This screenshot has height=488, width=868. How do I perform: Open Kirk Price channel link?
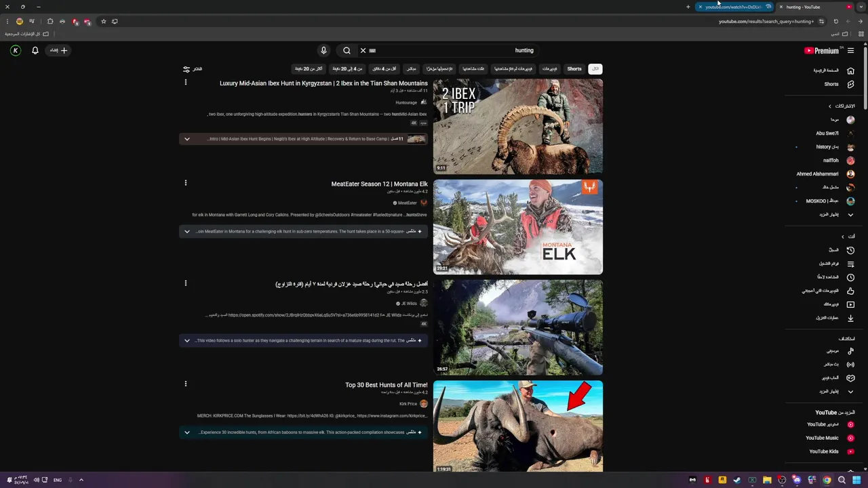[x=408, y=404]
